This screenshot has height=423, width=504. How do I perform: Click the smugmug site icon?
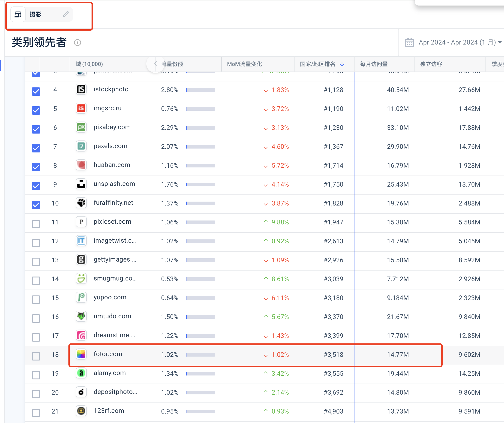[81, 279]
